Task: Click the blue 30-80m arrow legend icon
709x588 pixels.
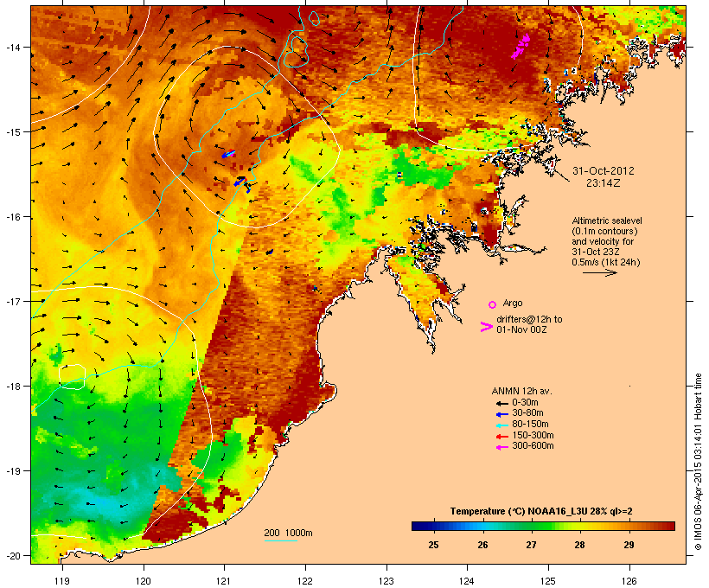Action: click(501, 414)
